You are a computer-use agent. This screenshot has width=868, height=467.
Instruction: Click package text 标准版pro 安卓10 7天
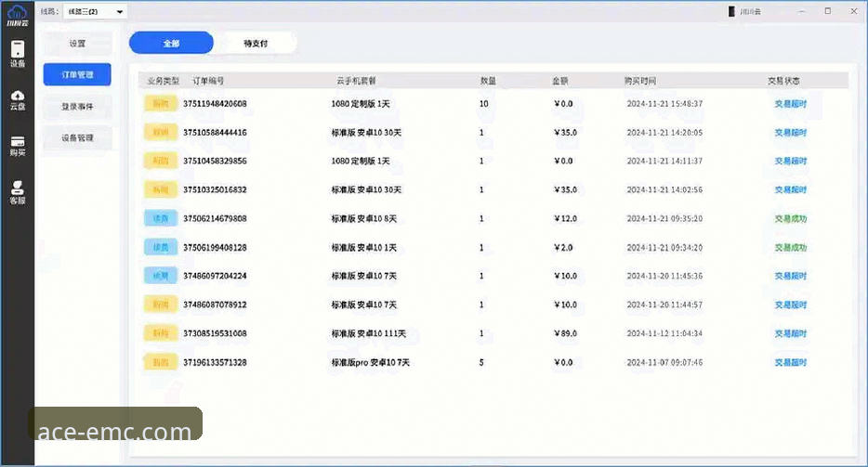point(370,362)
